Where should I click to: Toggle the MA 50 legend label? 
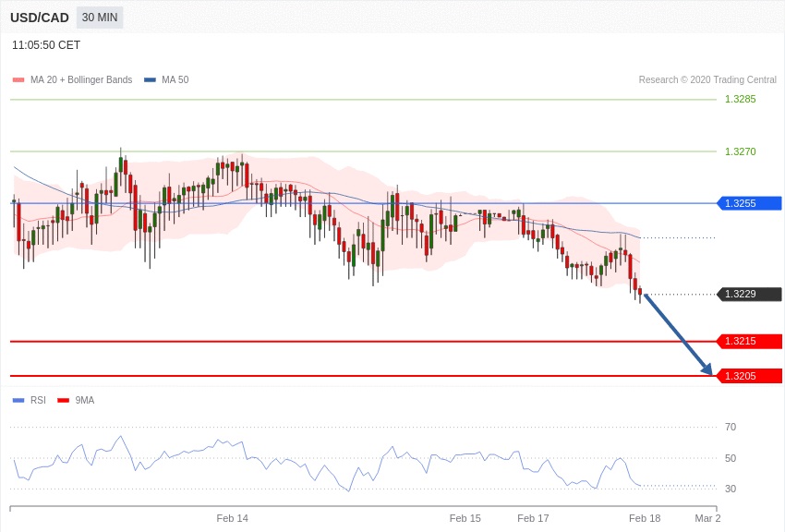coord(175,80)
